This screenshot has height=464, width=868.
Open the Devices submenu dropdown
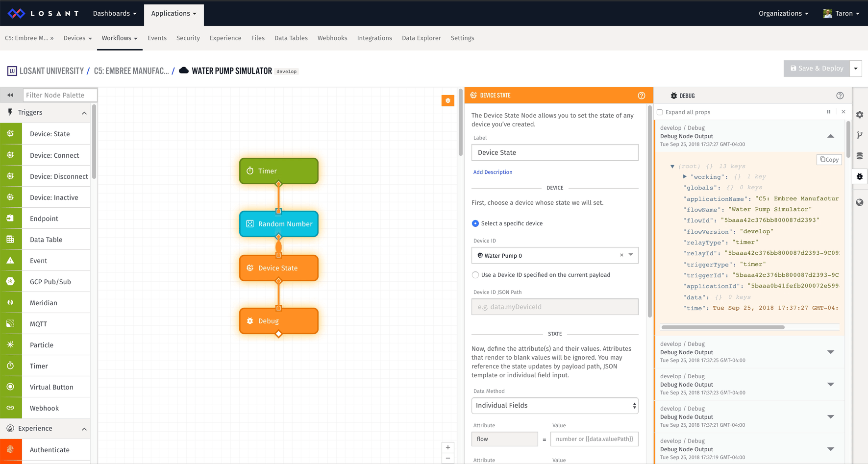[77, 38]
